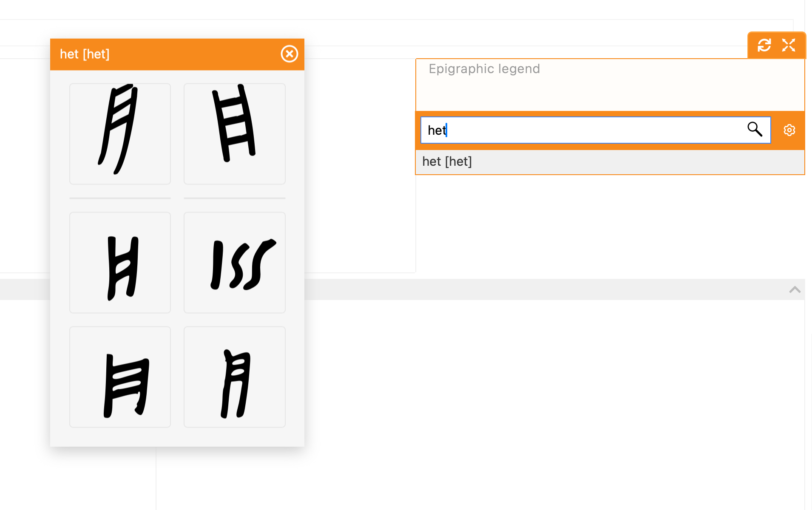Click the 'het [het]' popup title text
Screen dimensions: 812x510
tap(85, 54)
